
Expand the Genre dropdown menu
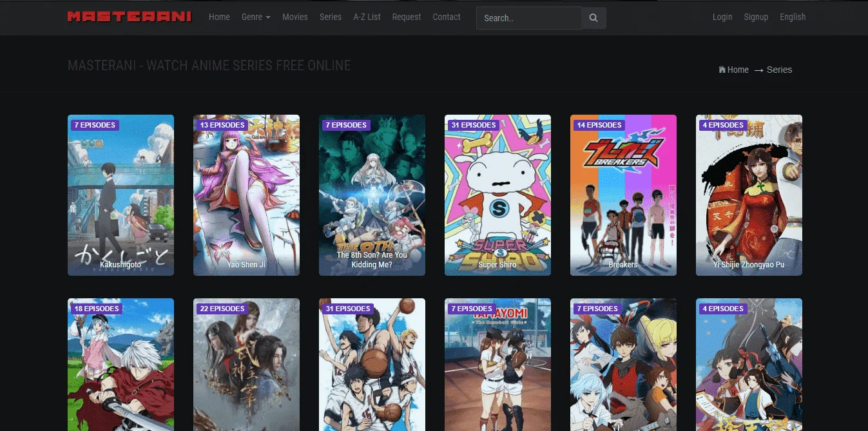pos(256,17)
